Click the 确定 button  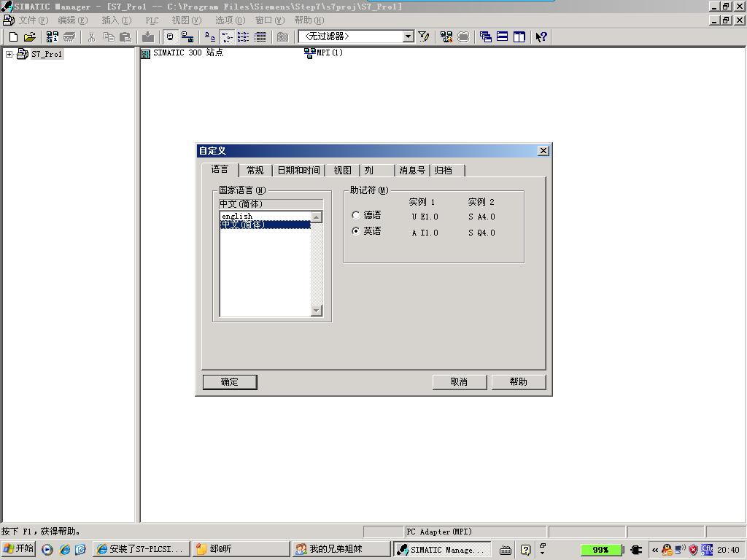tap(229, 381)
